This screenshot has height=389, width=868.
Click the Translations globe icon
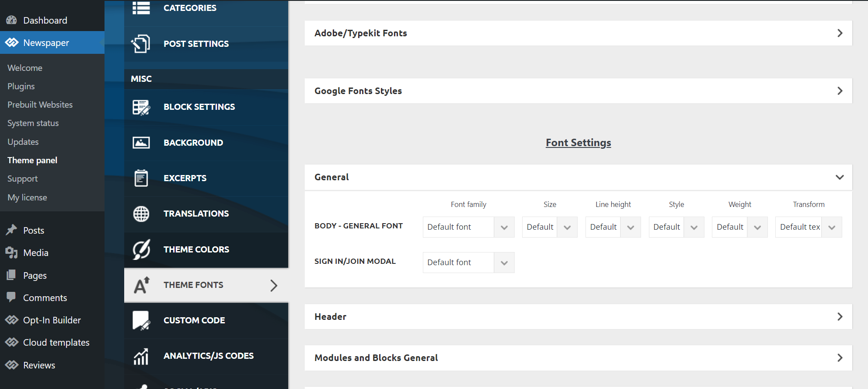[x=141, y=214]
